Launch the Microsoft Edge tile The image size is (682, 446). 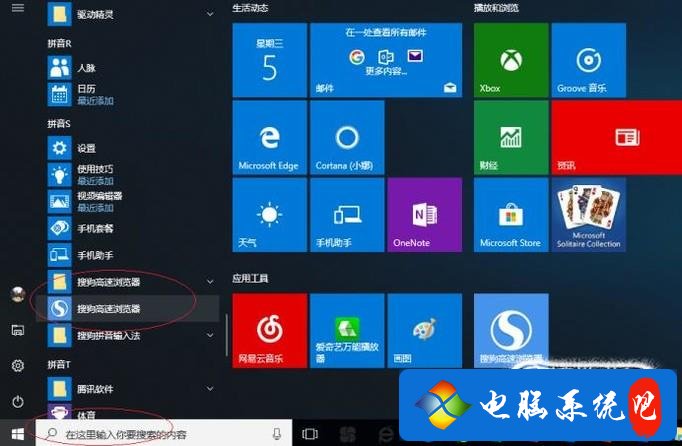click(270, 137)
